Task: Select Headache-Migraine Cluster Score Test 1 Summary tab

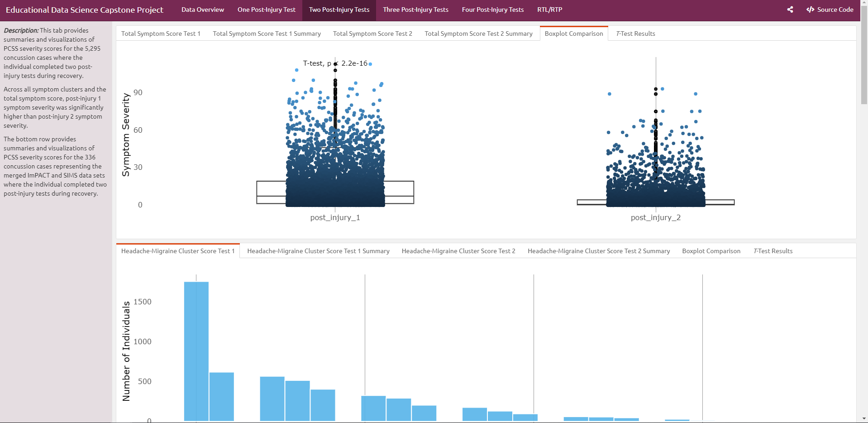Action: click(318, 251)
